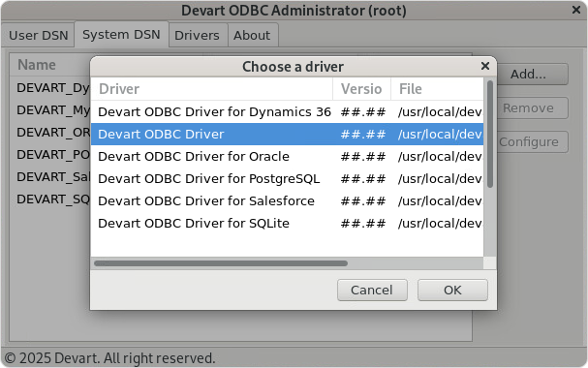This screenshot has height=368, width=588.
Task: Click file path of the Dynamics driver
Action: (440, 111)
